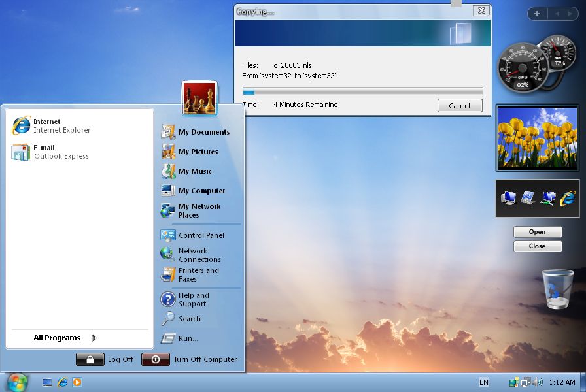This screenshot has width=586, height=392.
Task: Click the Start orb button
Action: tap(17, 382)
